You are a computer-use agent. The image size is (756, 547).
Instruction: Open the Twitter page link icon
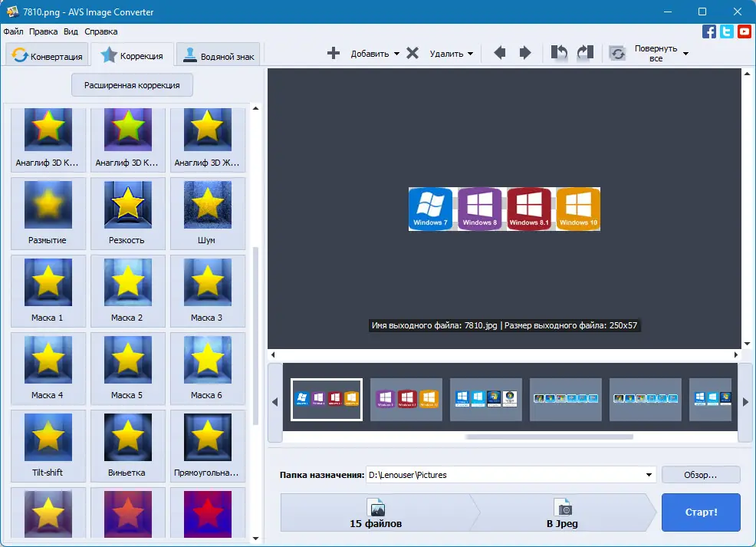click(x=727, y=31)
